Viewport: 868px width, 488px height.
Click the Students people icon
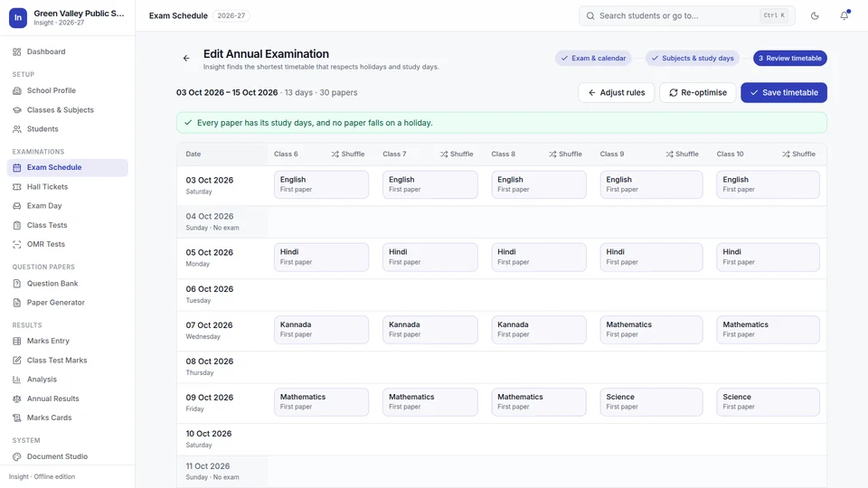(17, 129)
